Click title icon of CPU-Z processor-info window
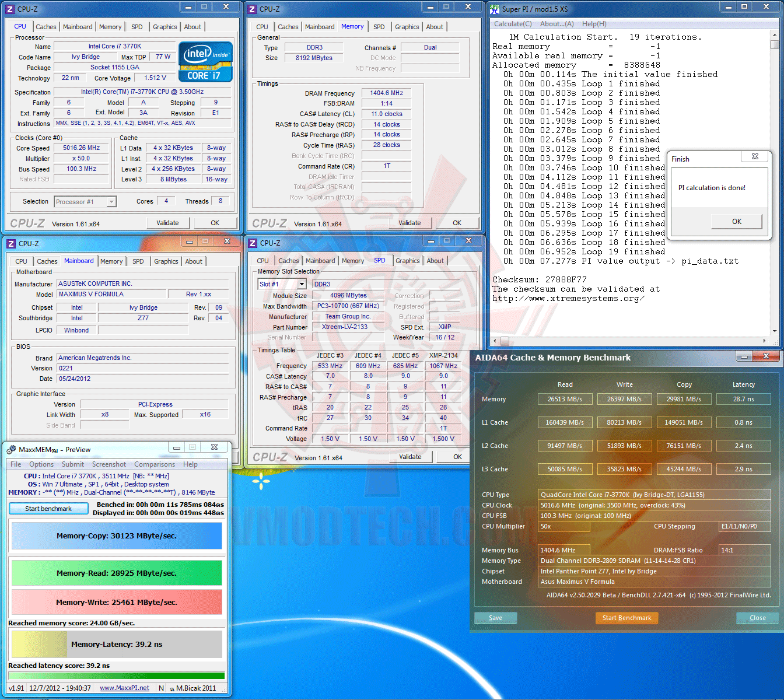The width and height of the screenshot is (784, 700). click(x=10, y=9)
